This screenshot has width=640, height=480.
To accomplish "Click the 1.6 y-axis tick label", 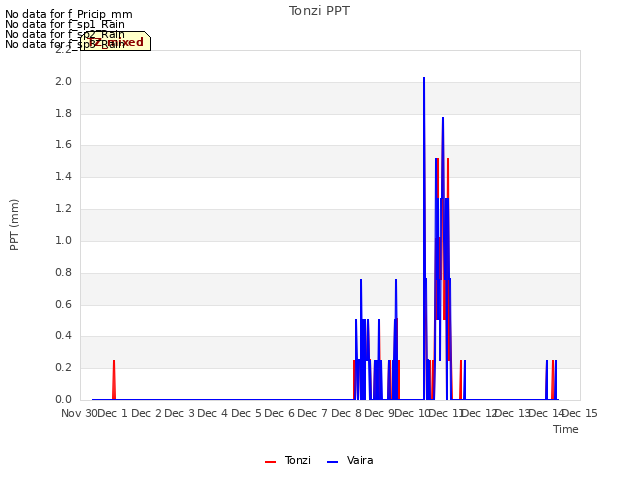I will click(63, 145).
